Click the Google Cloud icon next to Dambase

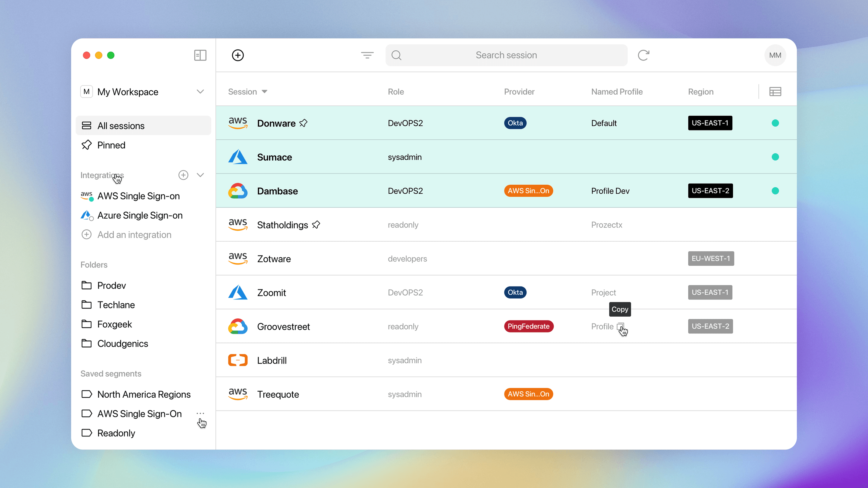[237, 191]
